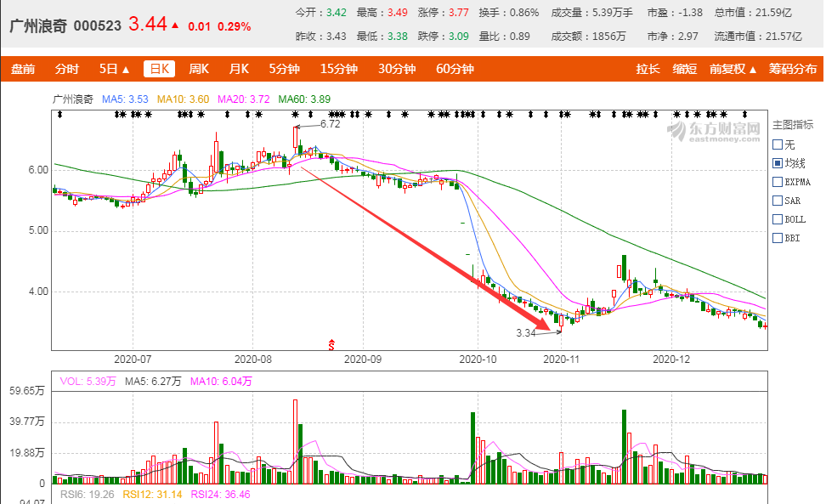The height and width of the screenshot is (504, 826).
Task: Click the 跌停：3.09 limit-down value
Action: 443,37
